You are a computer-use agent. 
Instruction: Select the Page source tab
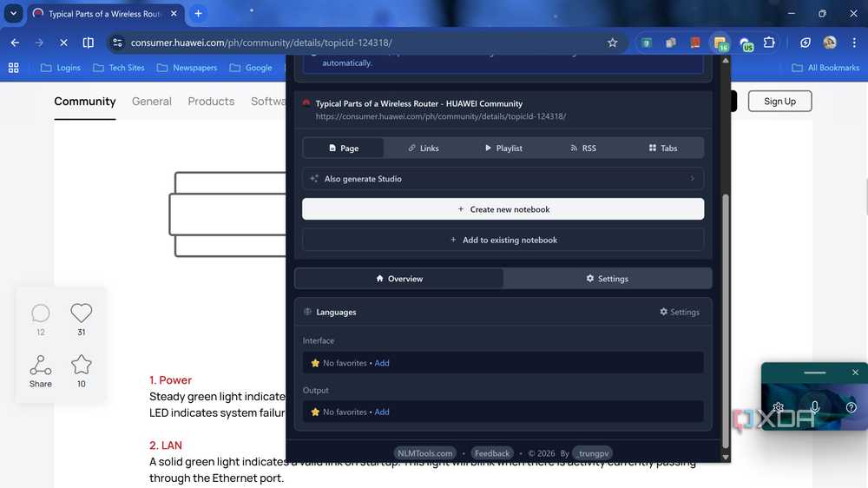[343, 148]
